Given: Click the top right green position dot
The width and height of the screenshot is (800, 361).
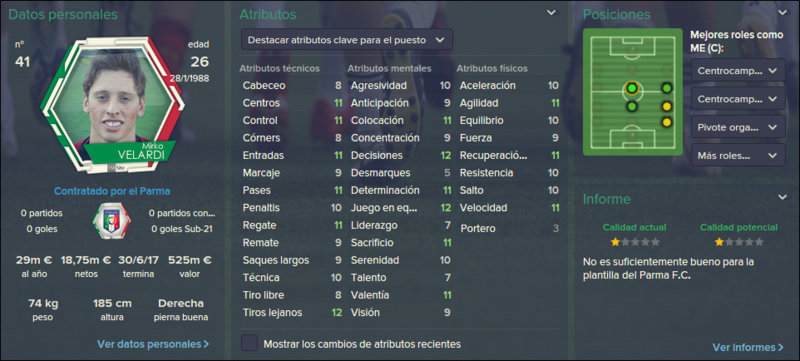Looking at the screenshot, I should tap(666, 88).
